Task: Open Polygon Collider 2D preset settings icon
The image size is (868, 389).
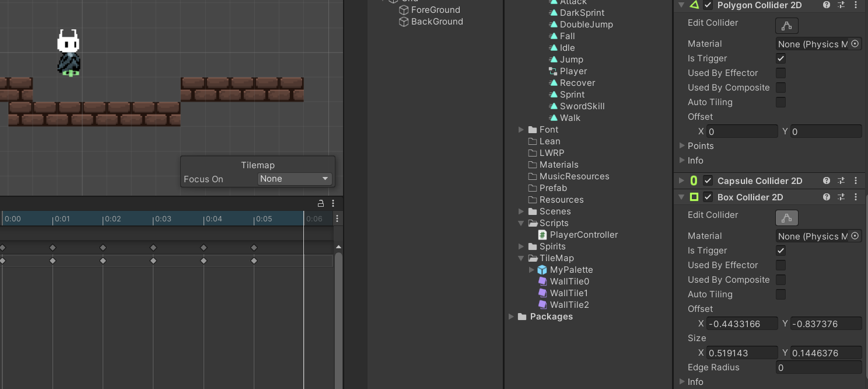Action: pyautogui.click(x=841, y=5)
